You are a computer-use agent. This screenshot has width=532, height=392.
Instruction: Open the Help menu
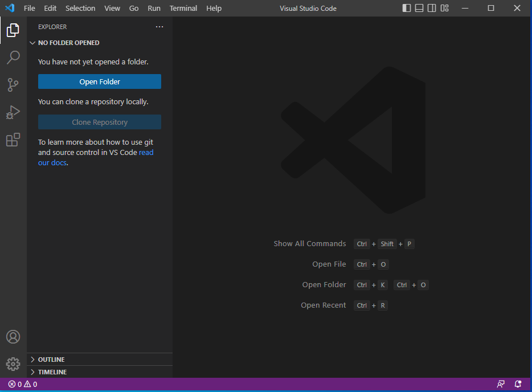pyautogui.click(x=214, y=8)
